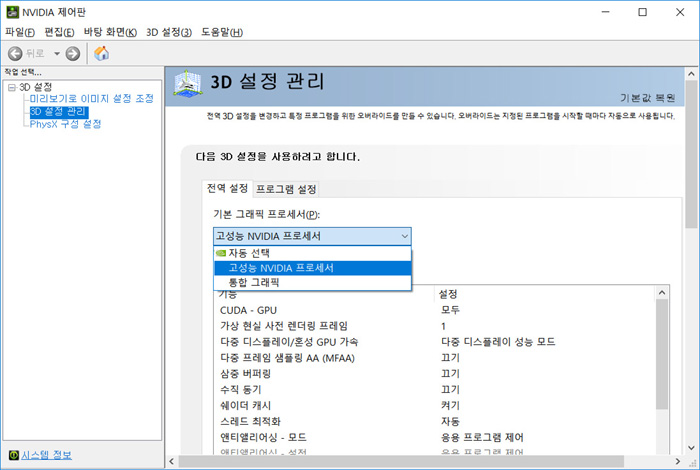Select the 삼중 버퍼링 row
700x470 pixels.
(434, 374)
